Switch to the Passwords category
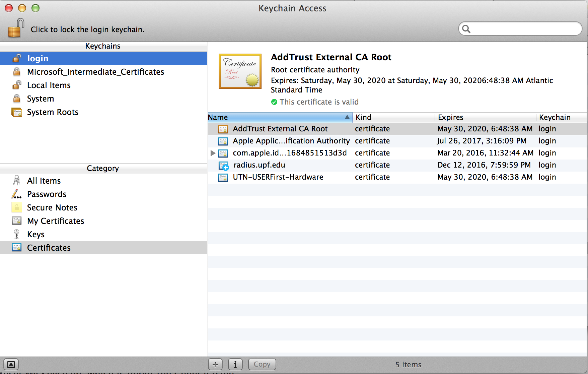Screen dimensions: 588x374 click(x=47, y=194)
